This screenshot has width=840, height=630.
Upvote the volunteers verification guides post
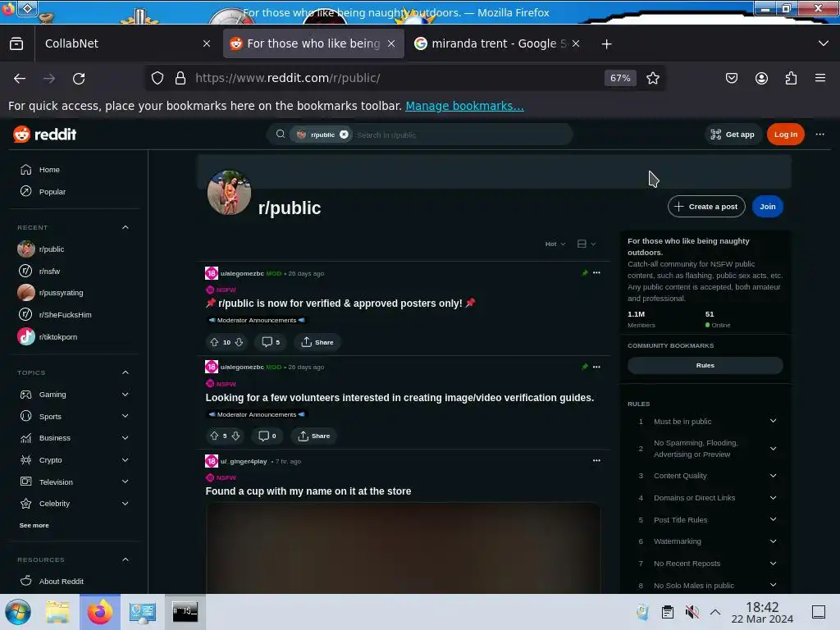pos(214,436)
